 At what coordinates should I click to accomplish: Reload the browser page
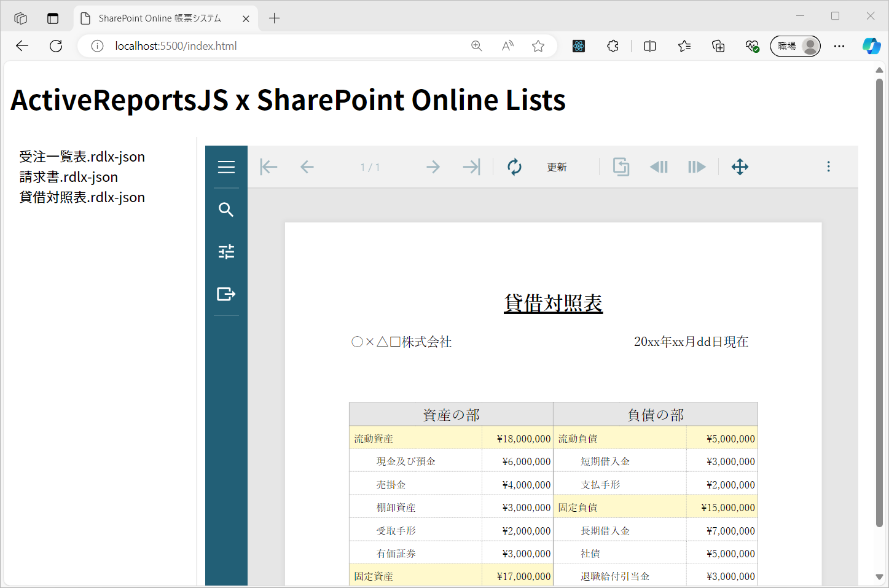coord(56,46)
